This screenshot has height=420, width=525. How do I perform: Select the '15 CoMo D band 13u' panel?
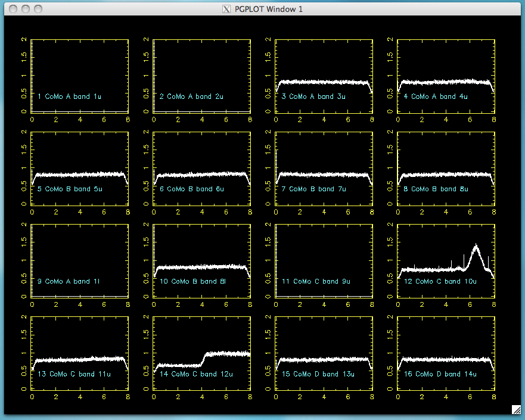(x=324, y=353)
